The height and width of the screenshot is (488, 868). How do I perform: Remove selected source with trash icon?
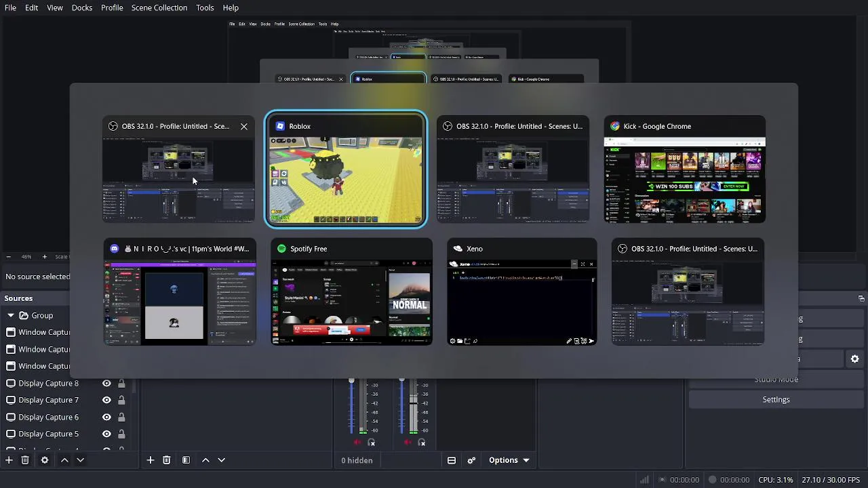[25, 460]
